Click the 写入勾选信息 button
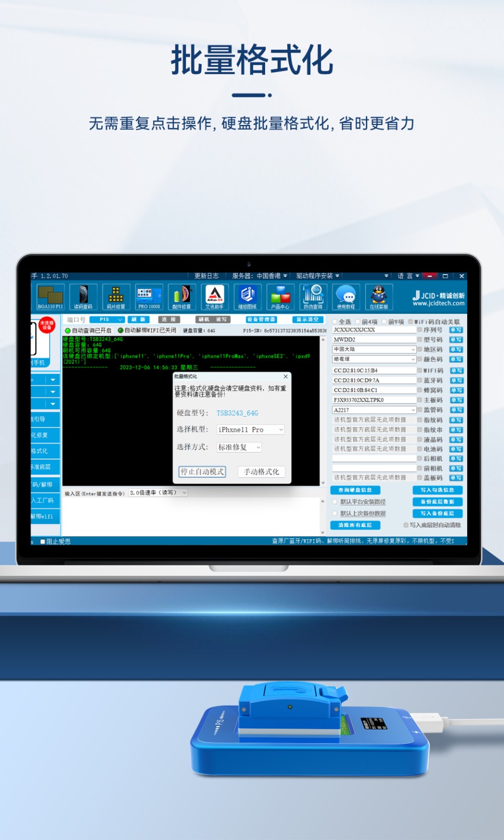This screenshot has height=840, width=504. (437, 490)
